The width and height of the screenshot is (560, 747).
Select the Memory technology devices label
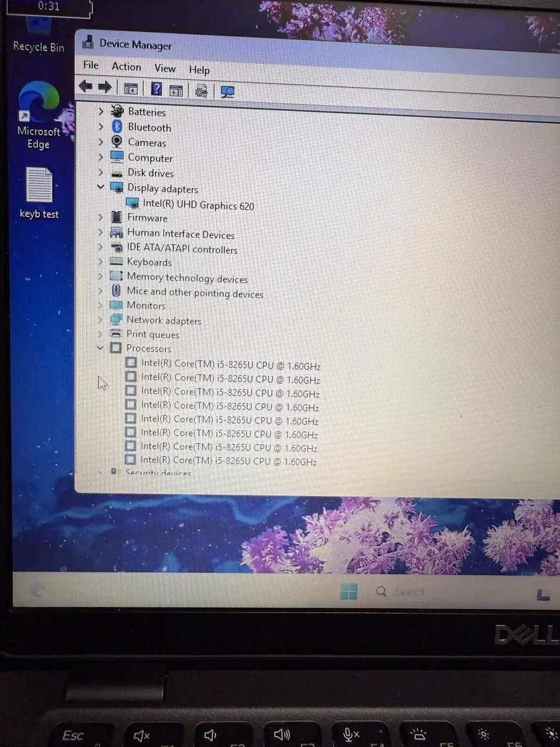tap(187, 278)
